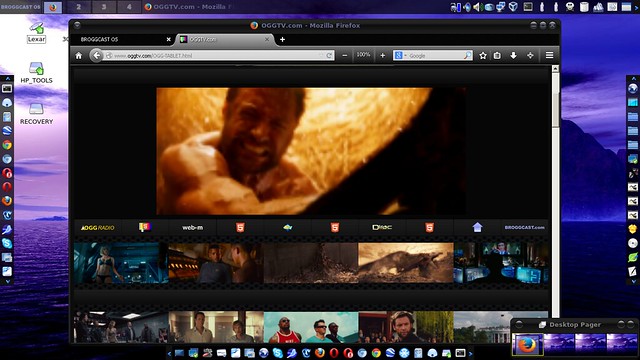
Task: Click the main video player
Action: (311, 151)
